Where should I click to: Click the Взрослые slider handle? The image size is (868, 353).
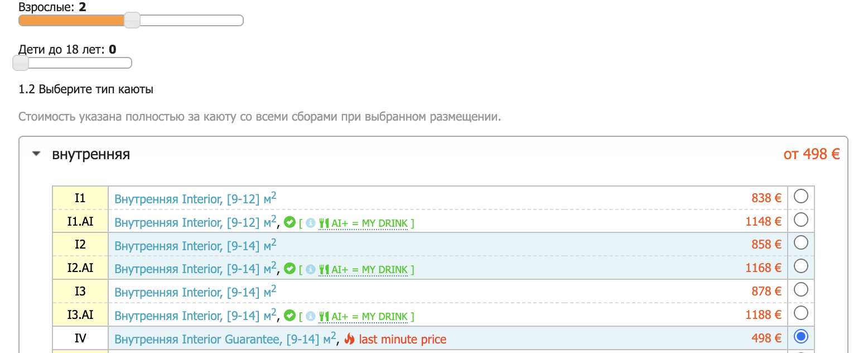coord(132,21)
